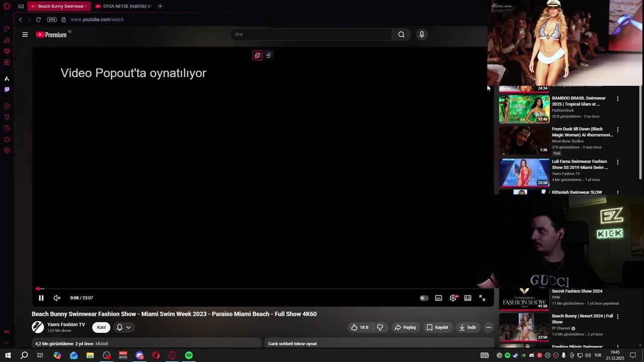Click the Paylaş share button
Screen dimensions: 644x362
(x=405, y=327)
